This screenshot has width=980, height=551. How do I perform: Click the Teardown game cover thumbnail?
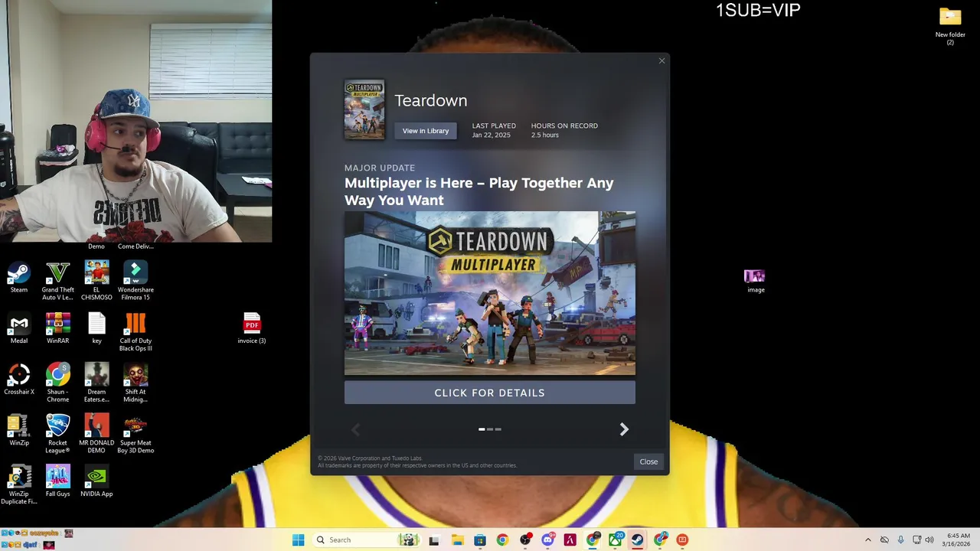point(364,110)
